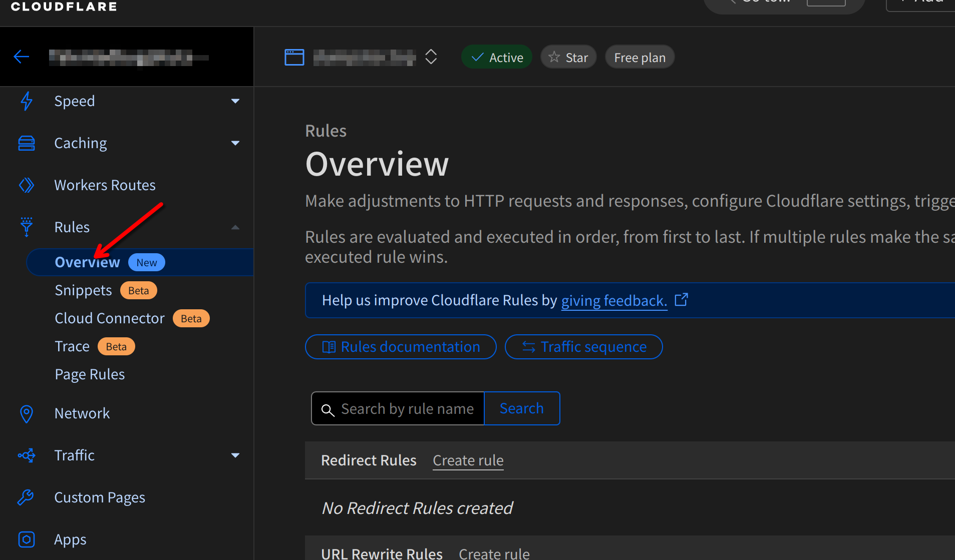Viewport: 955px width, 560px height.
Task: Click the Workers Routes diamond icon
Action: point(27,185)
